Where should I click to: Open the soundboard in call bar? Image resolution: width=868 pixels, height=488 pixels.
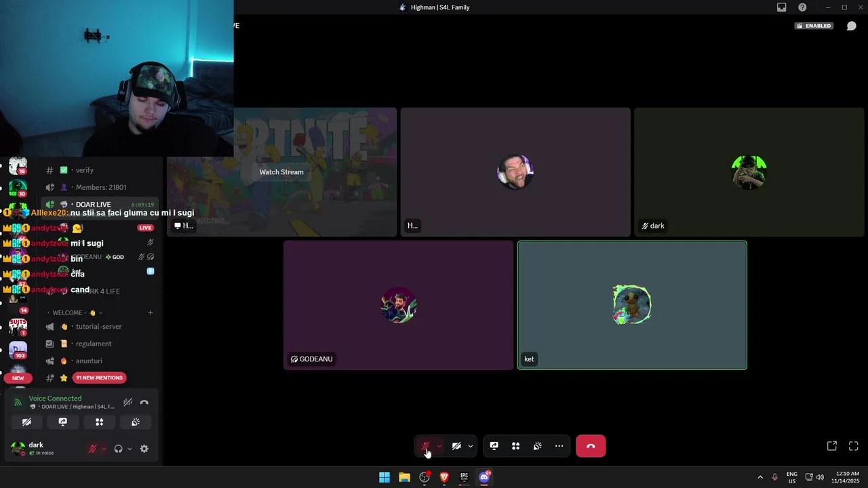(538, 446)
